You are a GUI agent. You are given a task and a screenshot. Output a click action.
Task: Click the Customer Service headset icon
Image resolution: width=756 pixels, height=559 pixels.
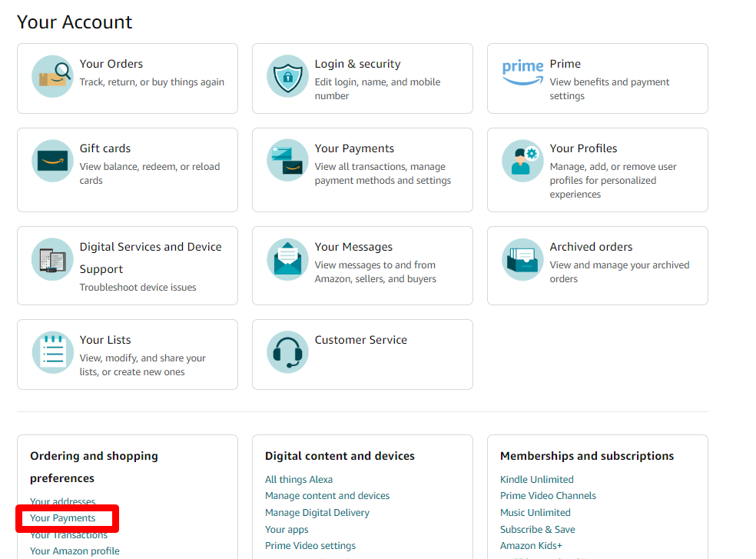[x=288, y=352]
